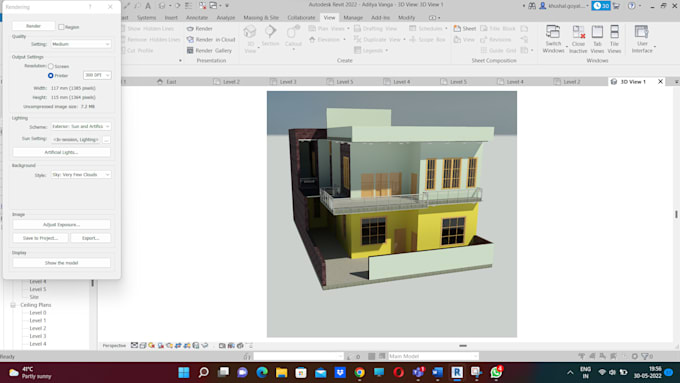Viewport: 680px width, 383px height.
Task: Click the Schedules tool
Action: coord(428,29)
